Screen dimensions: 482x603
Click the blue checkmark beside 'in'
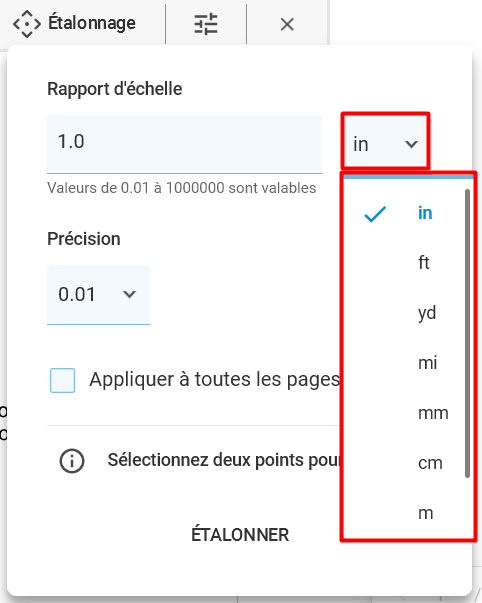pos(375,214)
